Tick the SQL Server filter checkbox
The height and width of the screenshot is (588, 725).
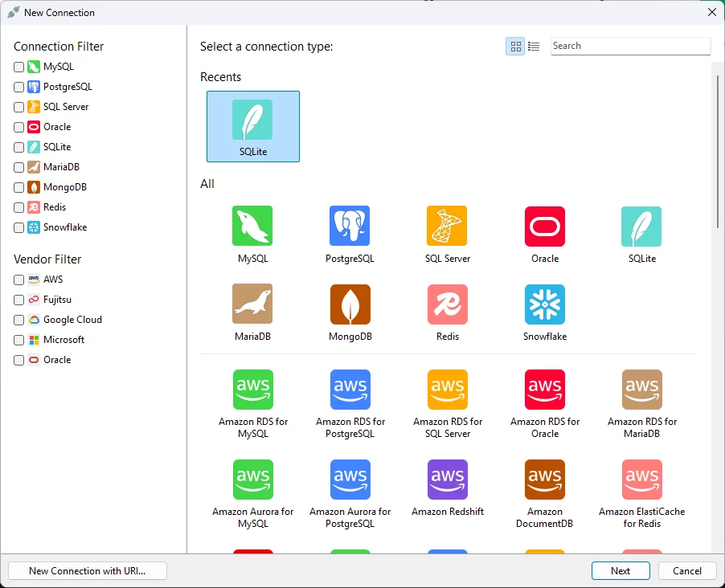point(19,108)
